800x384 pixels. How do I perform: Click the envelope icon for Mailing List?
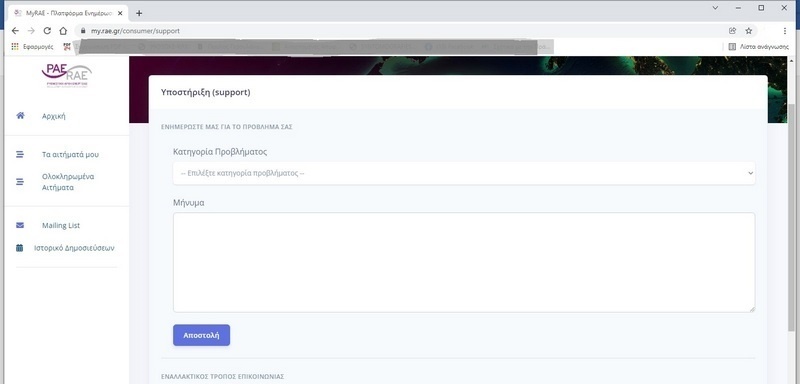[x=20, y=225]
